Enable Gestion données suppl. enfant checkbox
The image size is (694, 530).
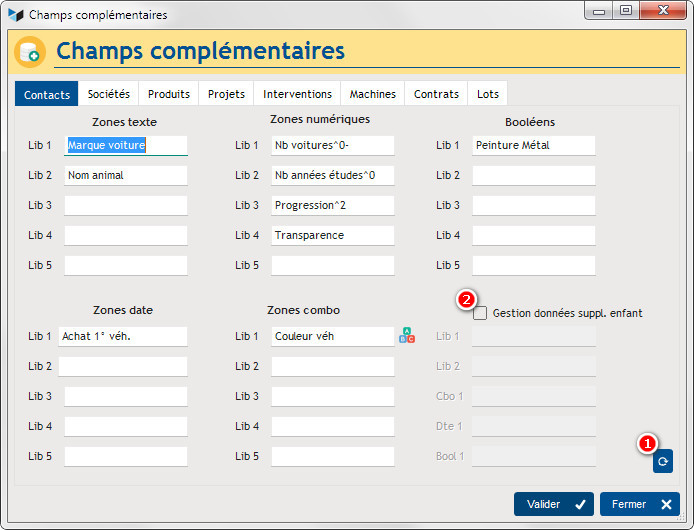coord(481,313)
